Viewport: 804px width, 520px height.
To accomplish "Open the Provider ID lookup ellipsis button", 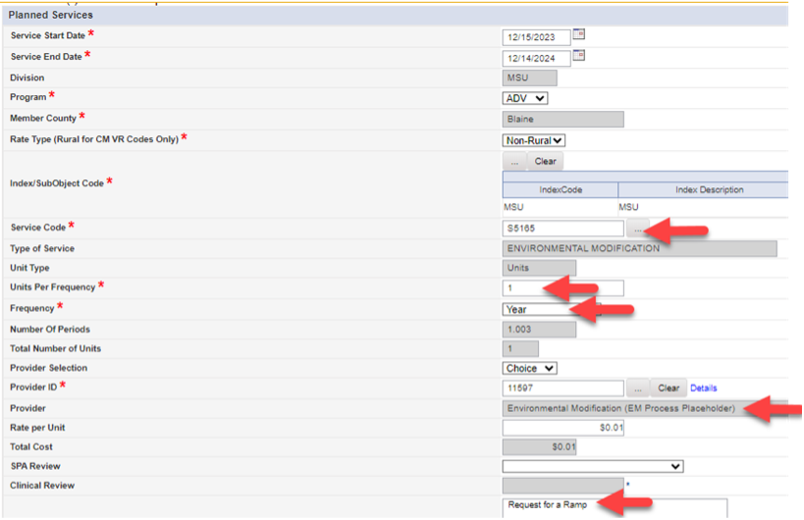I will pyautogui.click(x=637, y=388).
